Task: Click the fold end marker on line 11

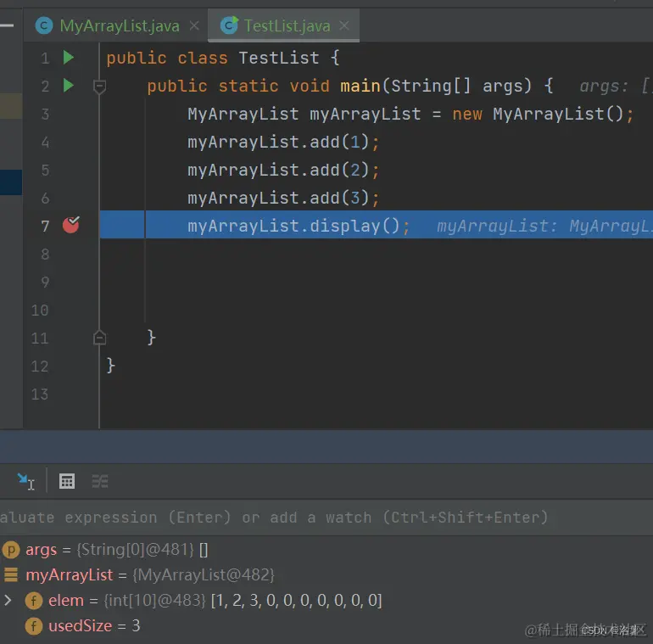Action: point(99,338)
